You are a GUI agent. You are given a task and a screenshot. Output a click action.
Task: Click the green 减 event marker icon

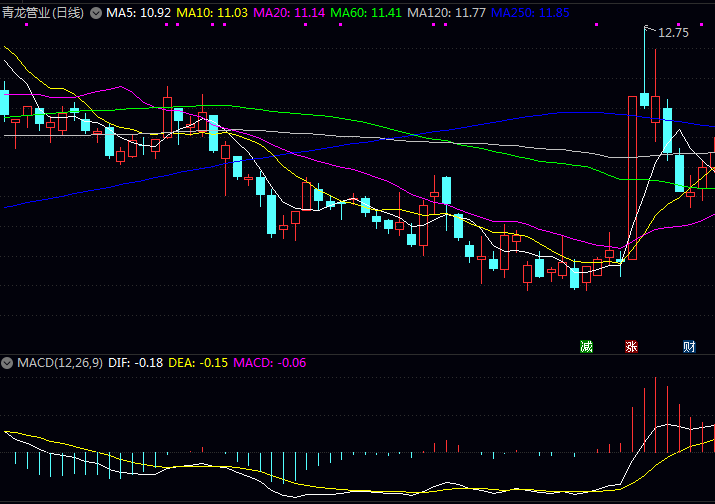pyautogui.click(x=587, y=347)
